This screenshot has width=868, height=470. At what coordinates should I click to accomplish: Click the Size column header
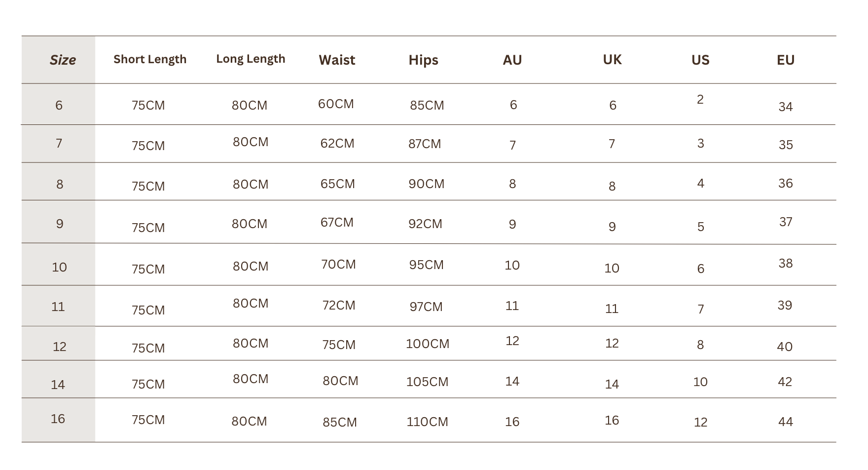[x=63, y=60]
